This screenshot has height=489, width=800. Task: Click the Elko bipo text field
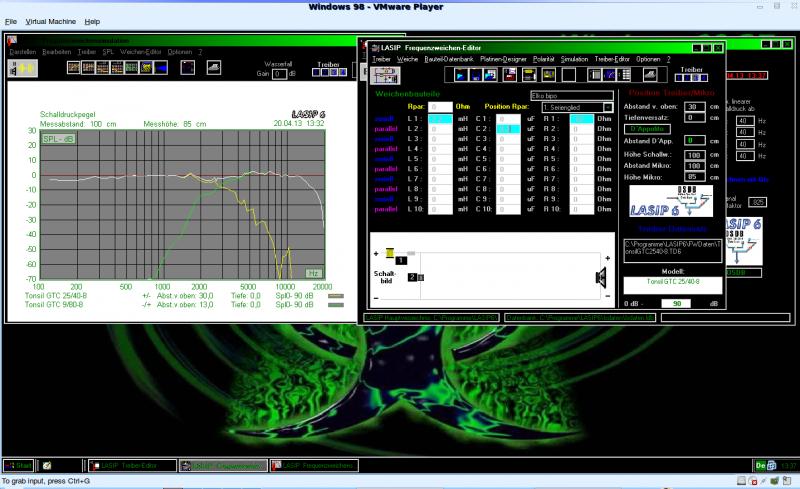click(572, 95)
